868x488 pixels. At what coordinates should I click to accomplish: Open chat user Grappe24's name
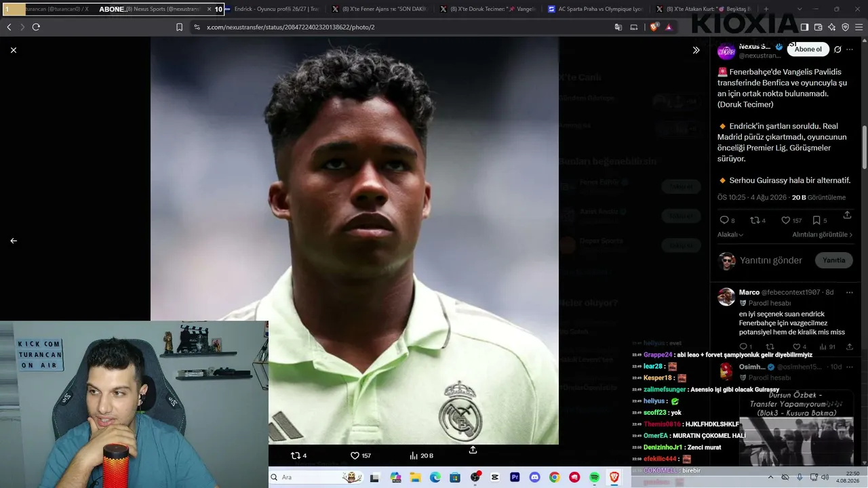[x=658, y=354]
